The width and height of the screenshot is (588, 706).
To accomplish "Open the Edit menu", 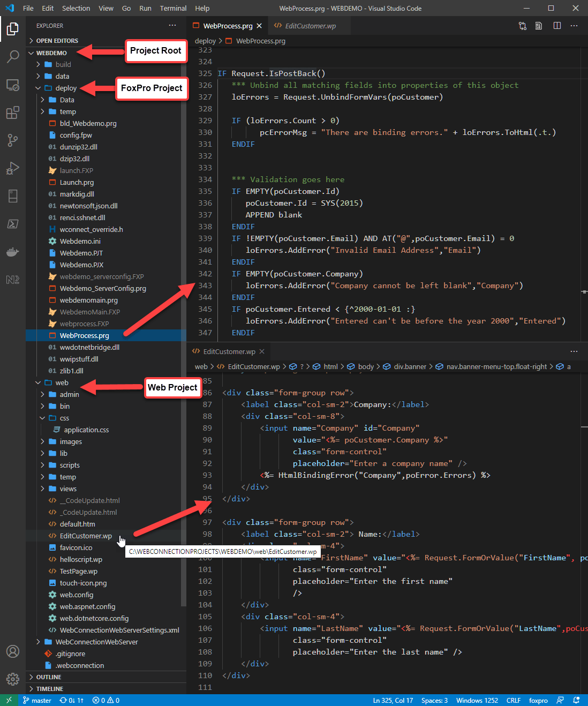I will click(x=48, y=8).
